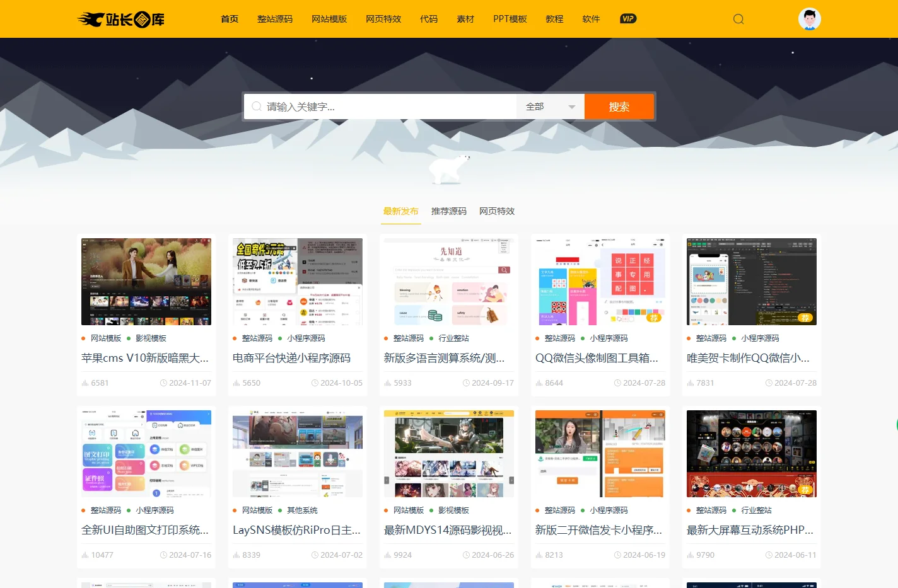898x588 pixels.
Task: Open title link 最新大屏幕互动系统PHP...
Action: tap(750, 530)
